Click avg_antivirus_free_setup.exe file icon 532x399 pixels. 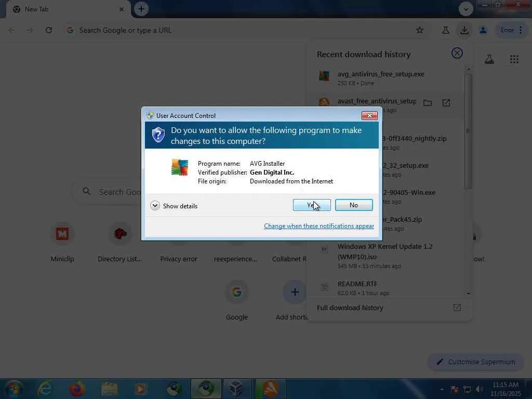point(324,76)
